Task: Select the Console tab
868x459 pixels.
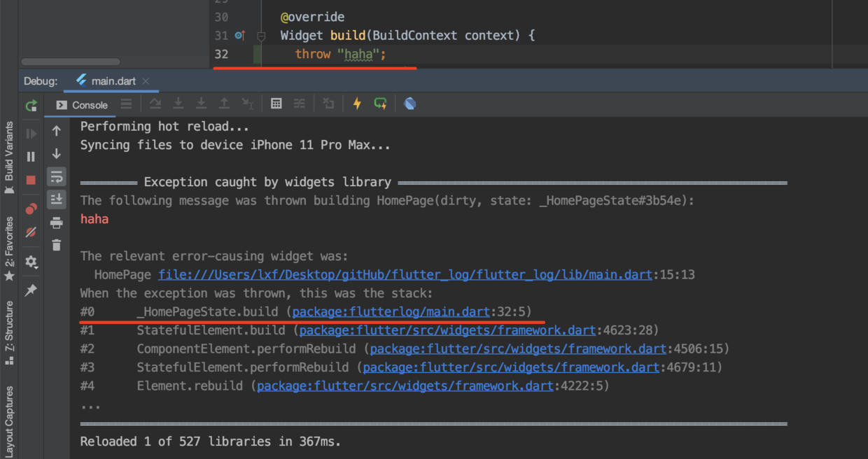Action: (x=83, y=105)
